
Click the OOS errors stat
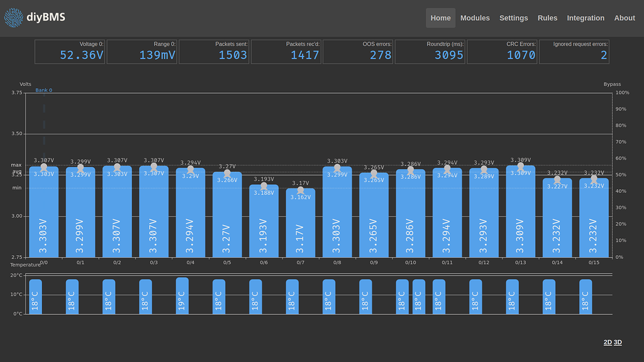(x=358, y=52)
